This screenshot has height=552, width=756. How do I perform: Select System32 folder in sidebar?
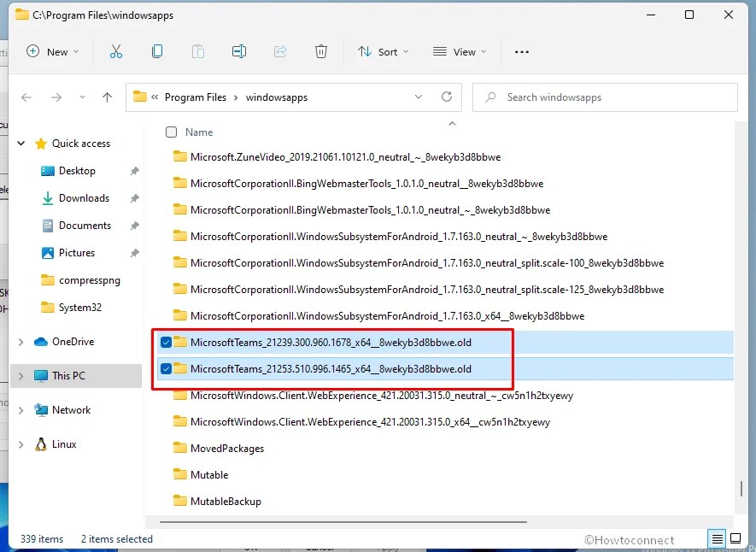pos(80,308)
